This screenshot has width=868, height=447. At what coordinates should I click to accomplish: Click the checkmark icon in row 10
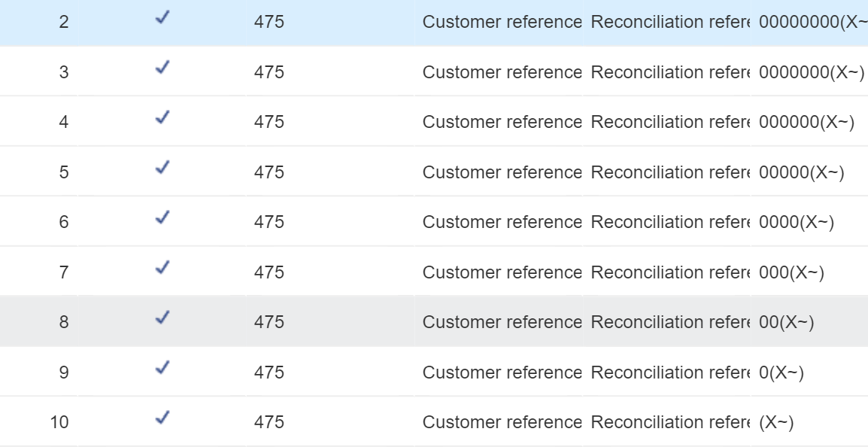pyautogui.click(x=162, y=418)
